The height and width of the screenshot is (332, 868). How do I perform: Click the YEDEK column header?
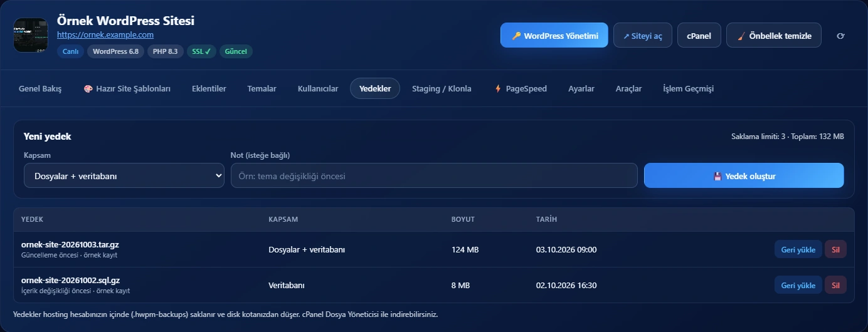pos(32,219)
